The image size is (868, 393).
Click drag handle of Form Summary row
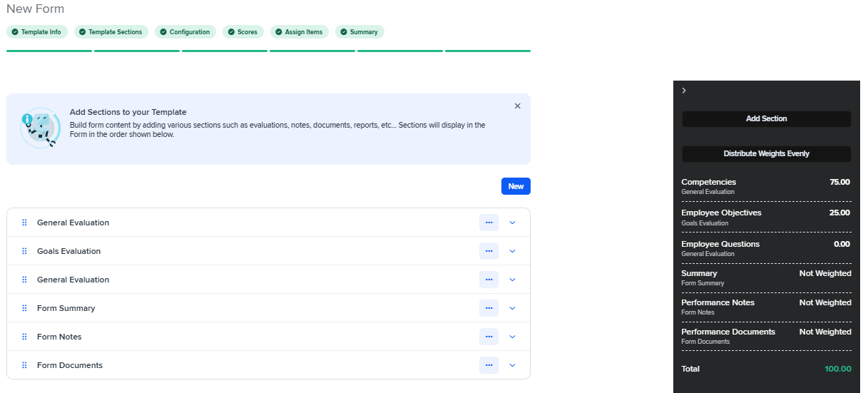24,308
